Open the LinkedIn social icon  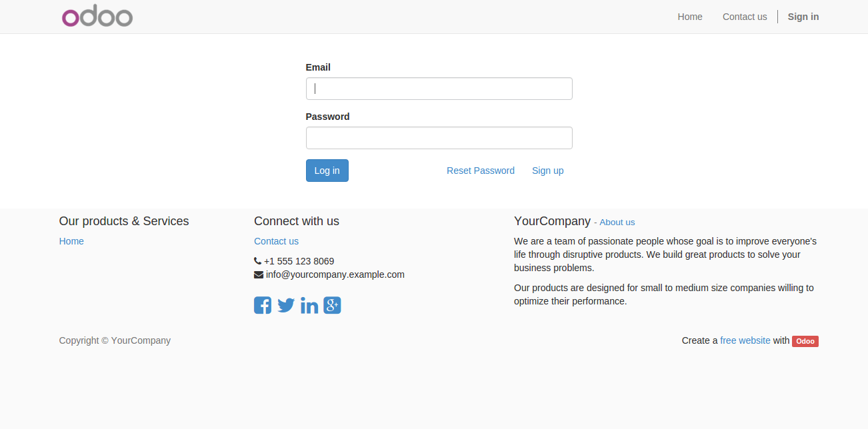[x=309, y=305]
